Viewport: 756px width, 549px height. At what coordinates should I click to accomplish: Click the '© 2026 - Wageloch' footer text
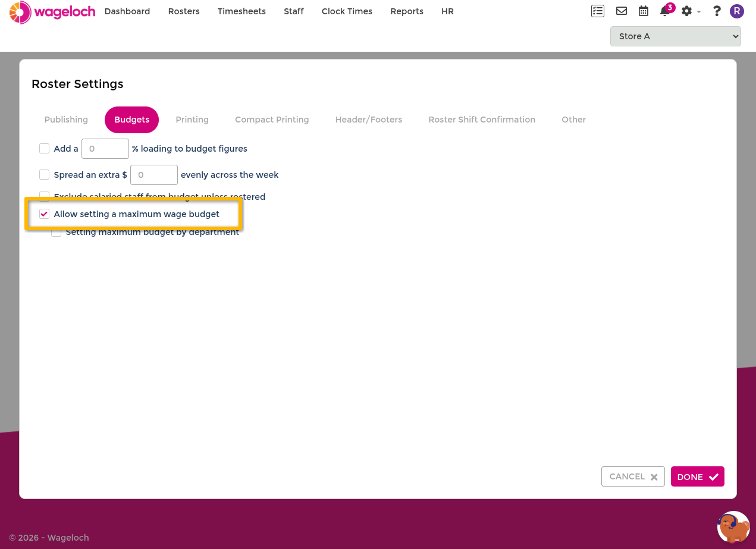pos(49,538)
